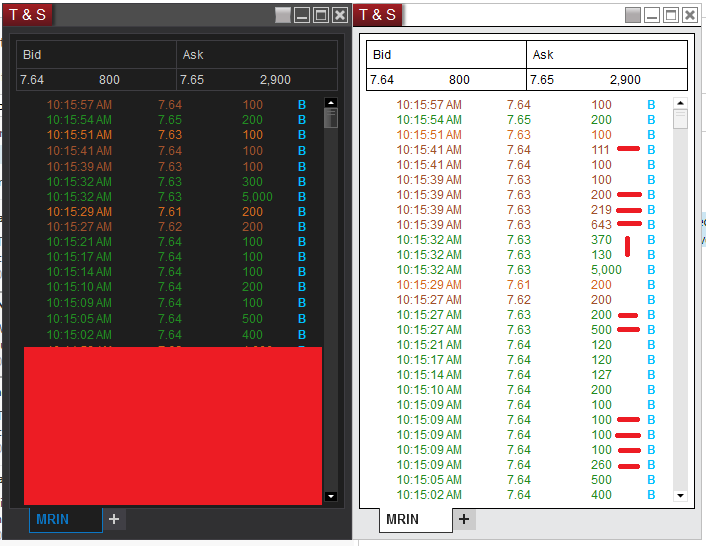706x546 pixels.
Task: Select the 10:15:05 AM trade in the dark window
Action: point(176,319)
